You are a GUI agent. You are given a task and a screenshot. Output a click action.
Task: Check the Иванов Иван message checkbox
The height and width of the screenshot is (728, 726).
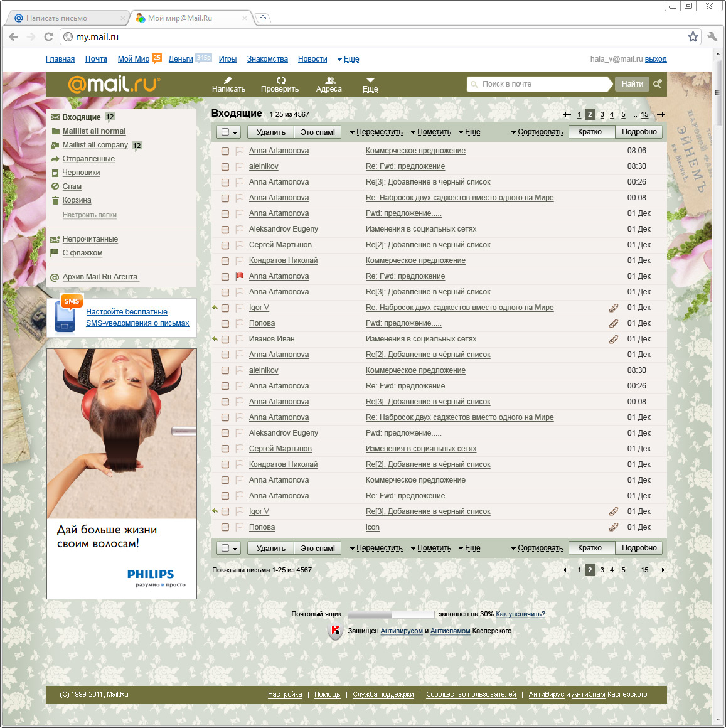point(225,339)
